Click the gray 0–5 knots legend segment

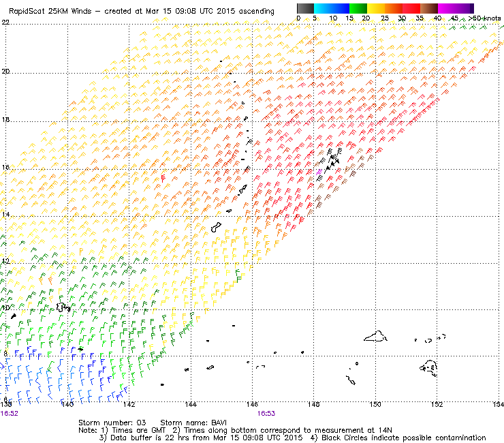coord(305,8)
